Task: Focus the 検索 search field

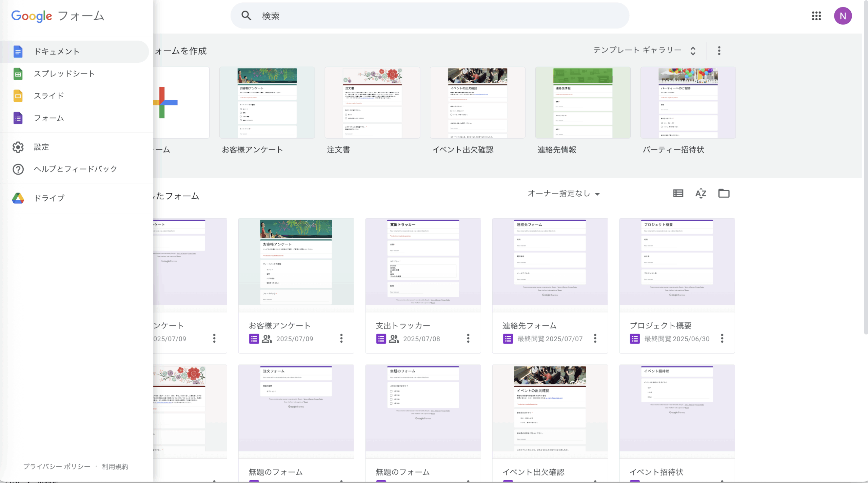Action: click(430, 16)
